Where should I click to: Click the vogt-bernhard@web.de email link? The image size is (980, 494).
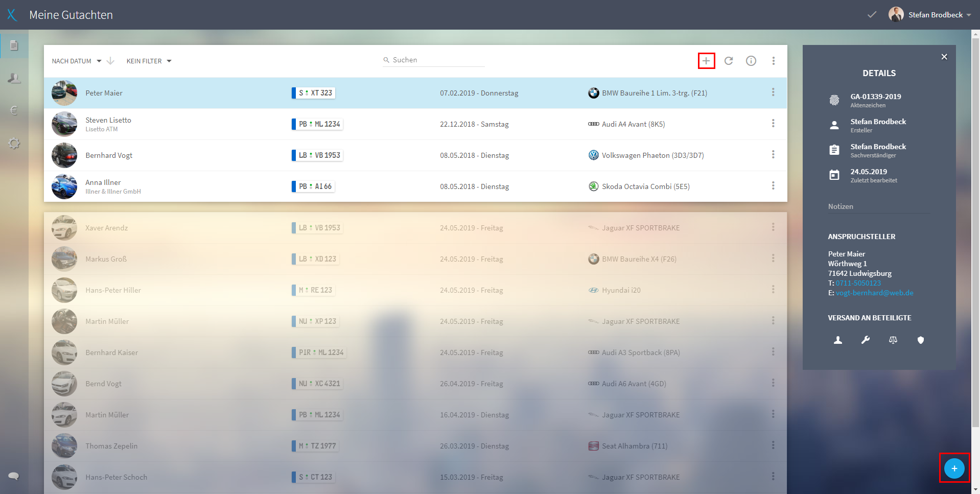pos(875,293)
